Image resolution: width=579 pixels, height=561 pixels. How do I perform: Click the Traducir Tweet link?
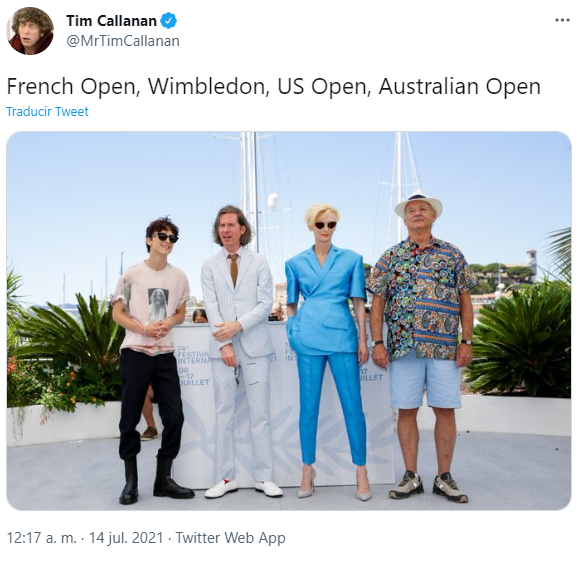(47, 112)
